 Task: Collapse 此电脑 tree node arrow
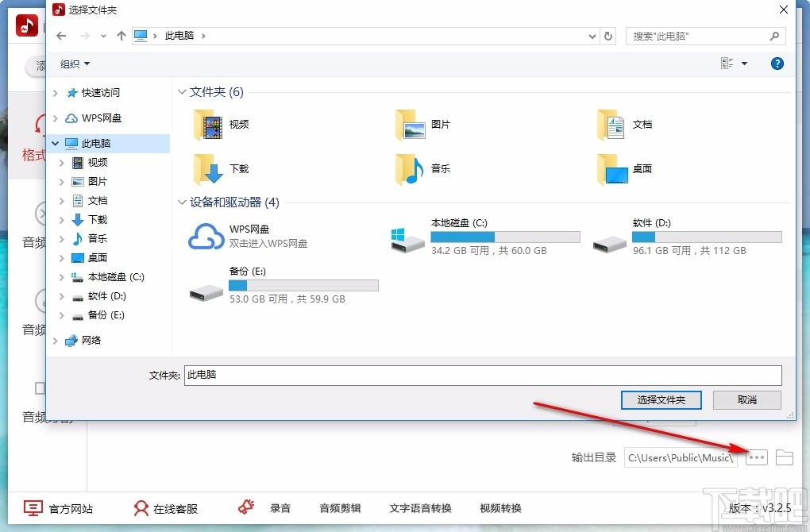56,143
